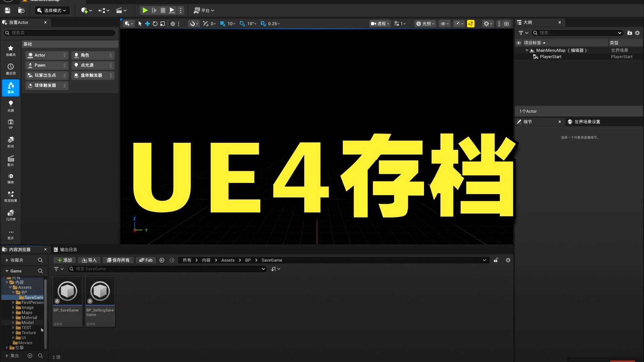Toggle grid location snapping icon
Viewport: 644px width, 362px height.
click(222, 24)
